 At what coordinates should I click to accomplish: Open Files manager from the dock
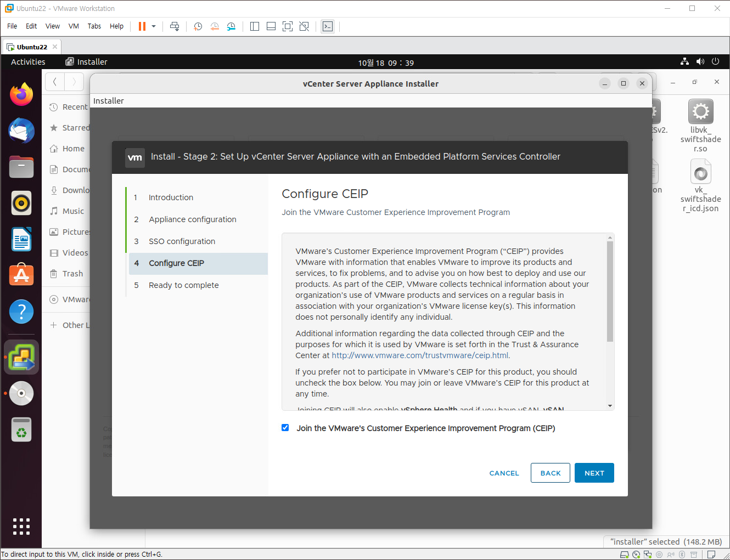pyautogui.click(x=21, y=167)
